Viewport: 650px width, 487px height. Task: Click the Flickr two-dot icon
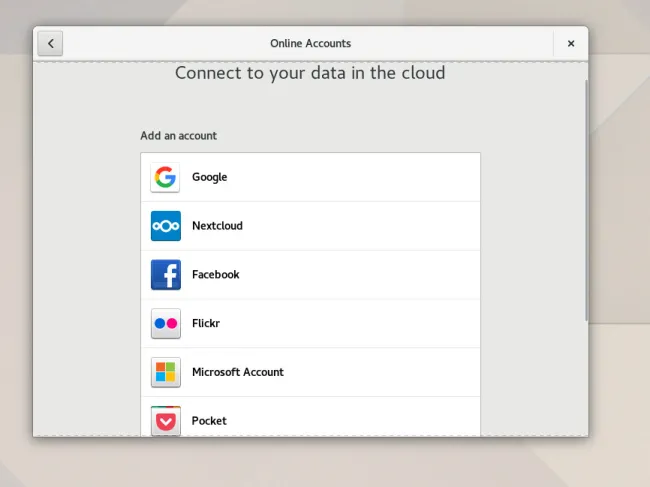point(165,323)
